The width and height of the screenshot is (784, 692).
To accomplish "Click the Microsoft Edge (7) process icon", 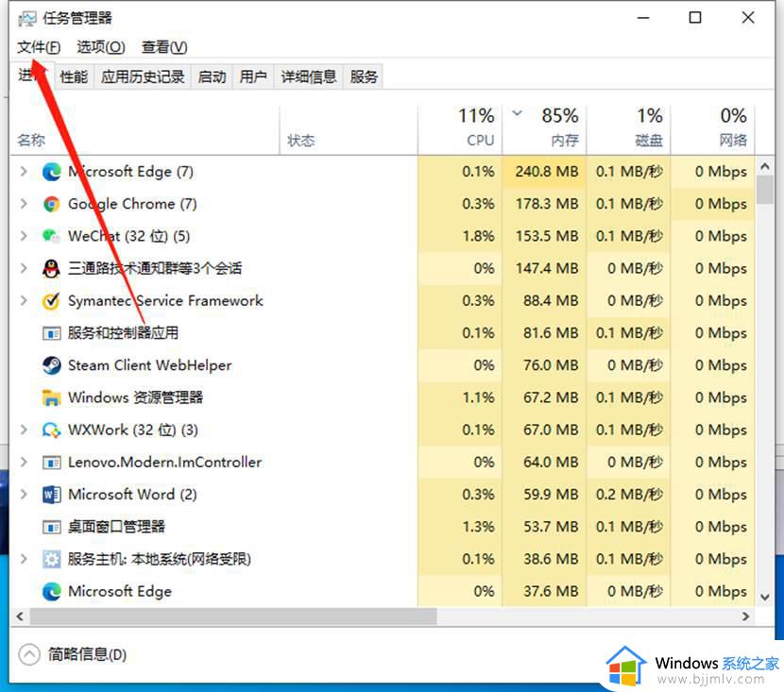I will point(52,172).
